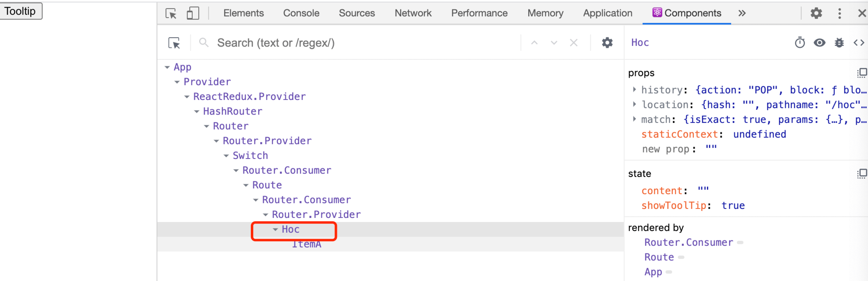
Task: Collapse the App tree node
Action: [167, 67]
